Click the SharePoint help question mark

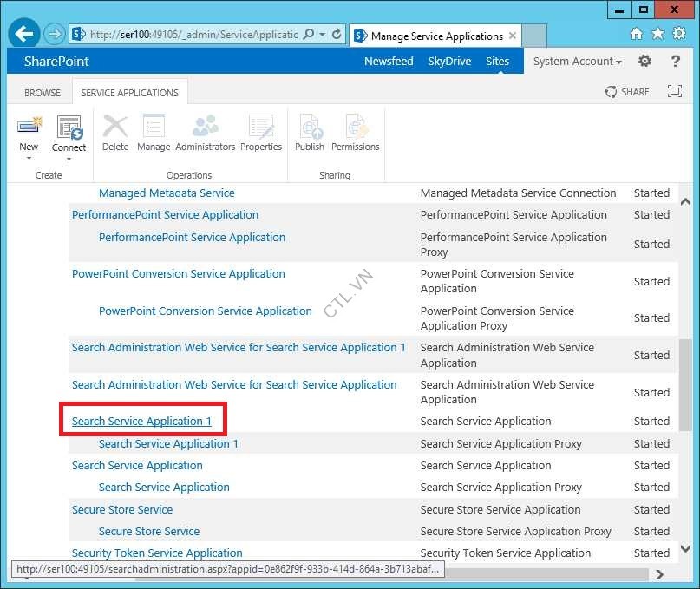coord(676,61)
